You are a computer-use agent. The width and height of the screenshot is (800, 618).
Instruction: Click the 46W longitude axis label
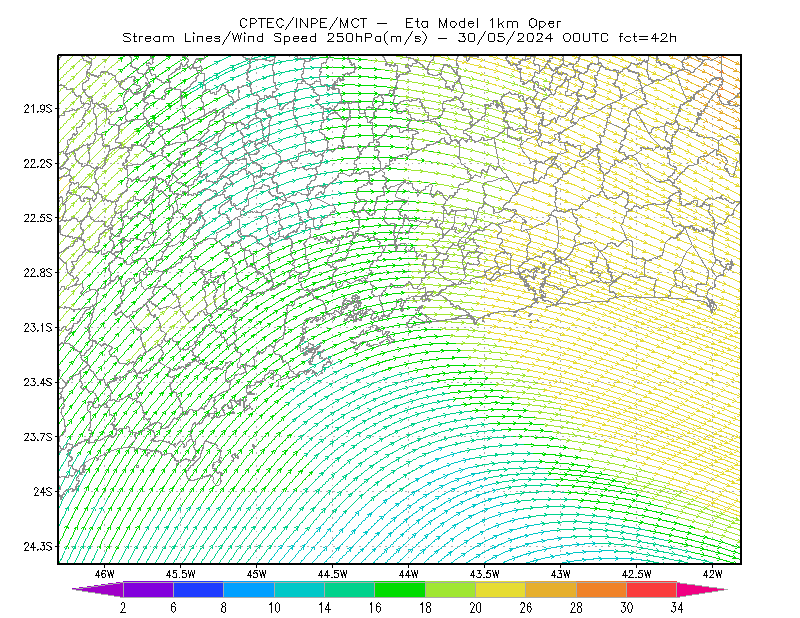[105, 574]
